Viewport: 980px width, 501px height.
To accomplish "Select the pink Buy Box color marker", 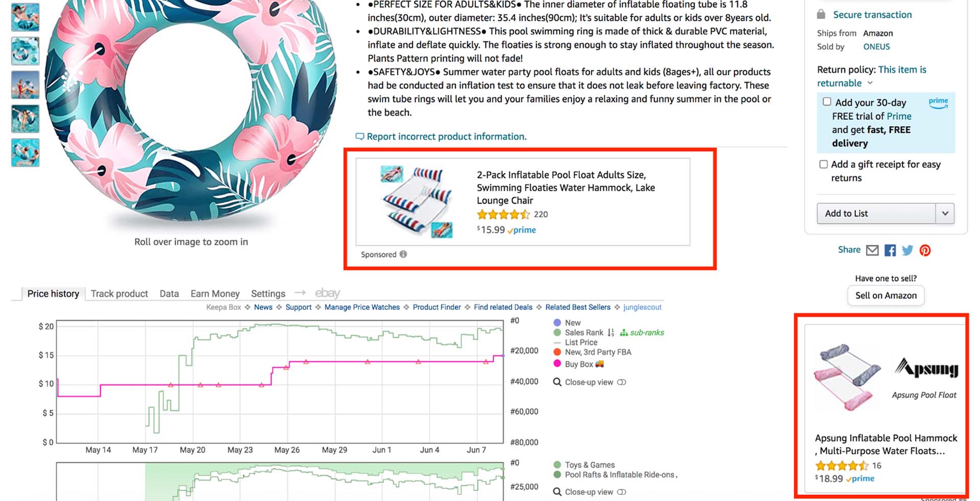I will click(556, 364).
